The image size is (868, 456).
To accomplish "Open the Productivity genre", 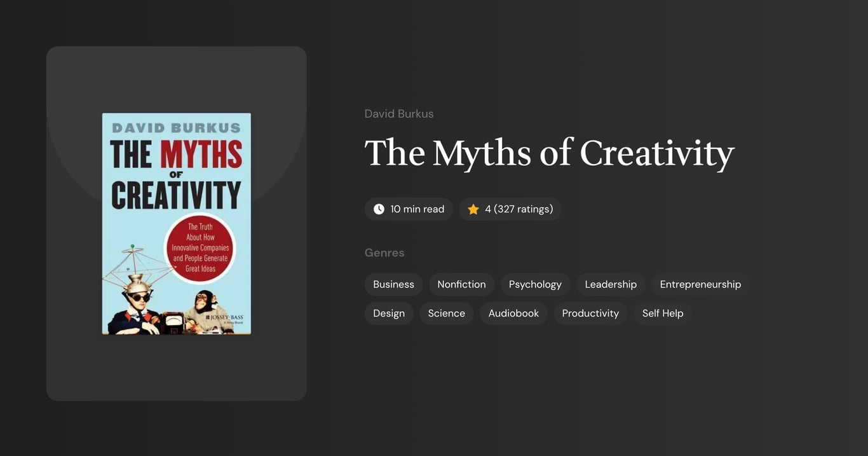I will point(590,313).
